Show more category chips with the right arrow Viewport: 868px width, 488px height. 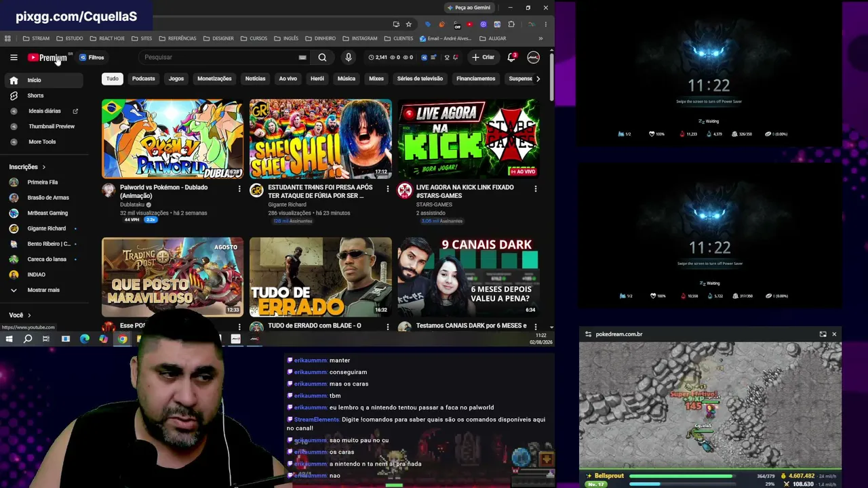click(538, 79)
